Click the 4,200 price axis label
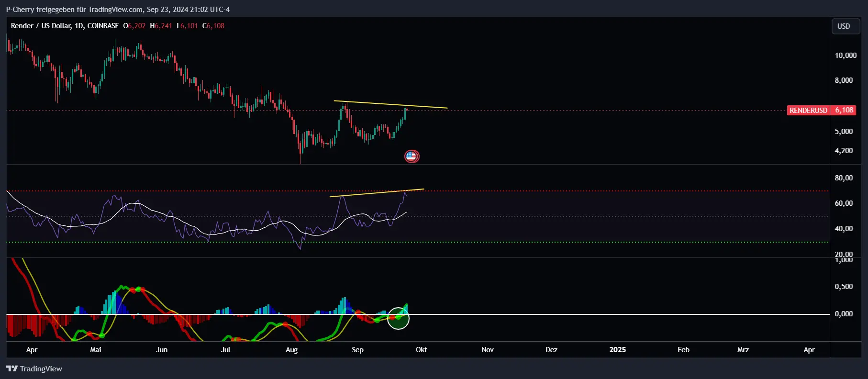The width and height of the screenshot is (868, 379). 844,151
